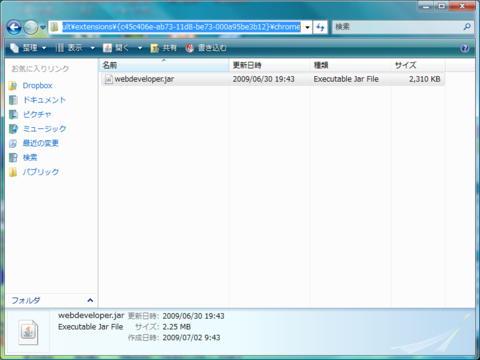Expand the 開く dropdown arrow

(x=140, y=48)
